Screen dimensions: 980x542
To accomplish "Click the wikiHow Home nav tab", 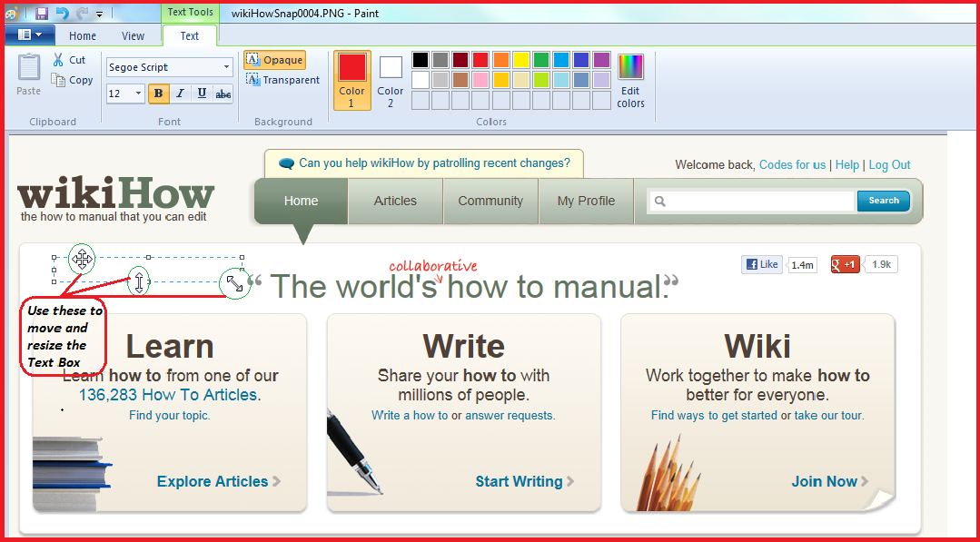I will (x=301, y=201).
